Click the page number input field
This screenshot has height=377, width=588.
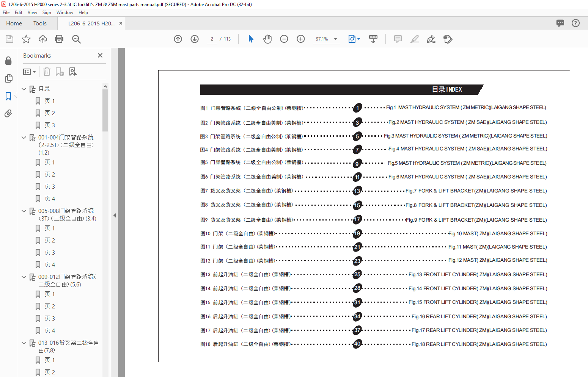pyautogui.click(x=212, y=39)
